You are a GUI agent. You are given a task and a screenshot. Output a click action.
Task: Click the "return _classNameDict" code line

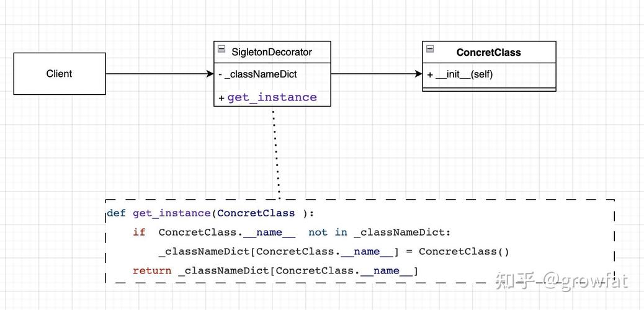click(x=275, y=271)
